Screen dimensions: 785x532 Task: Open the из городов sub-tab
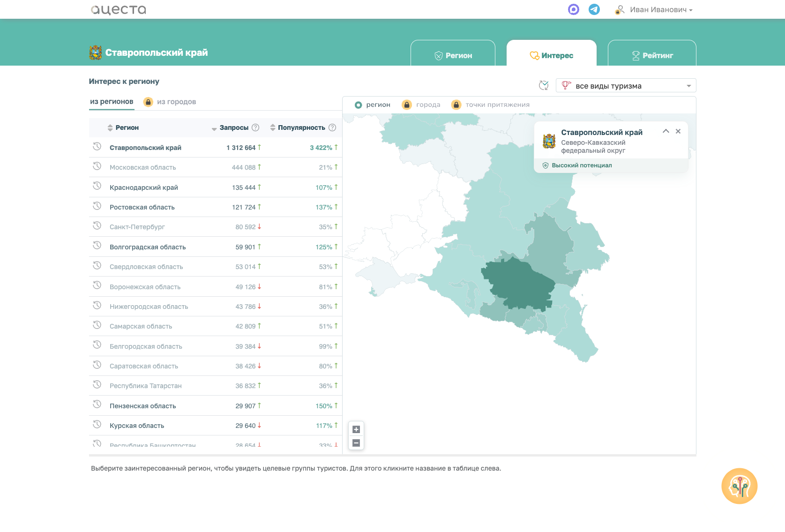(x=170, y=102)
